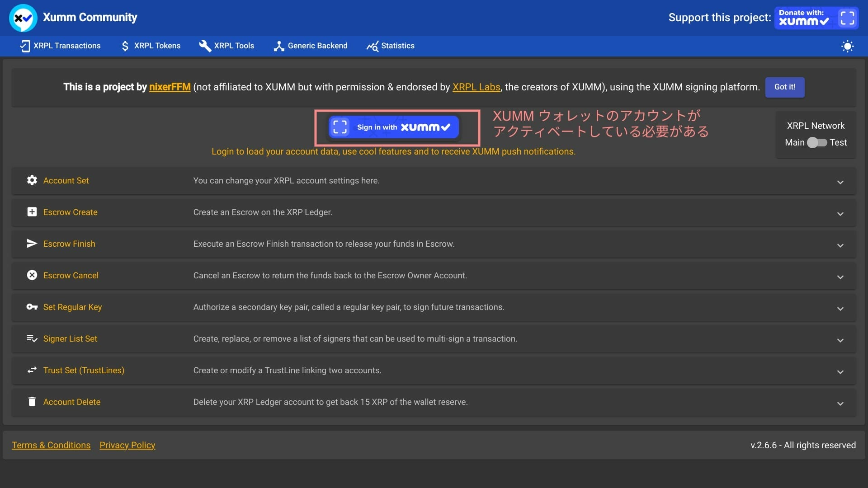Click the QR scan icon in Sign in button

[x=340, y=127]
